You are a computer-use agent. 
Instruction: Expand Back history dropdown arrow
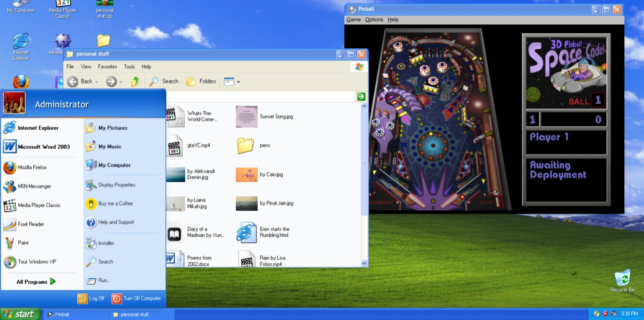pyautogui.click(x=97, y=82)
